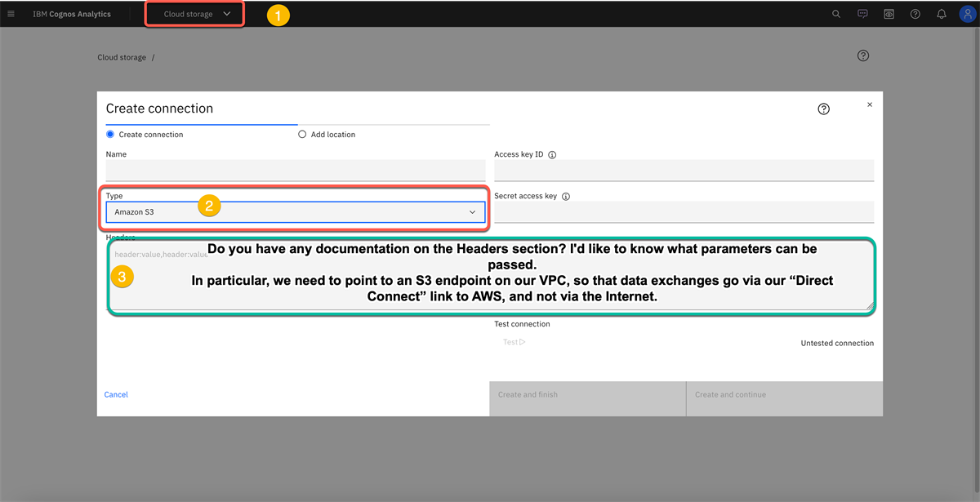The image size is (980, 502).
Task: Open the help icon in top bar
Action: 915,14
